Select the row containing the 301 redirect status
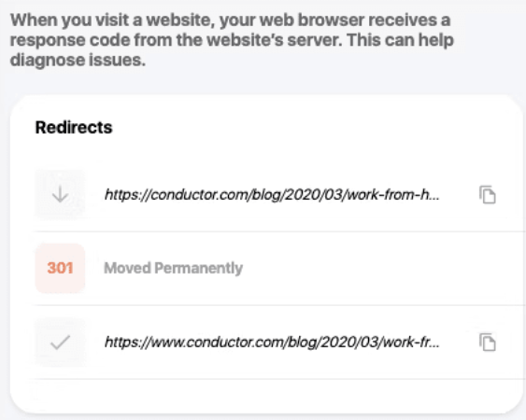 279,268
